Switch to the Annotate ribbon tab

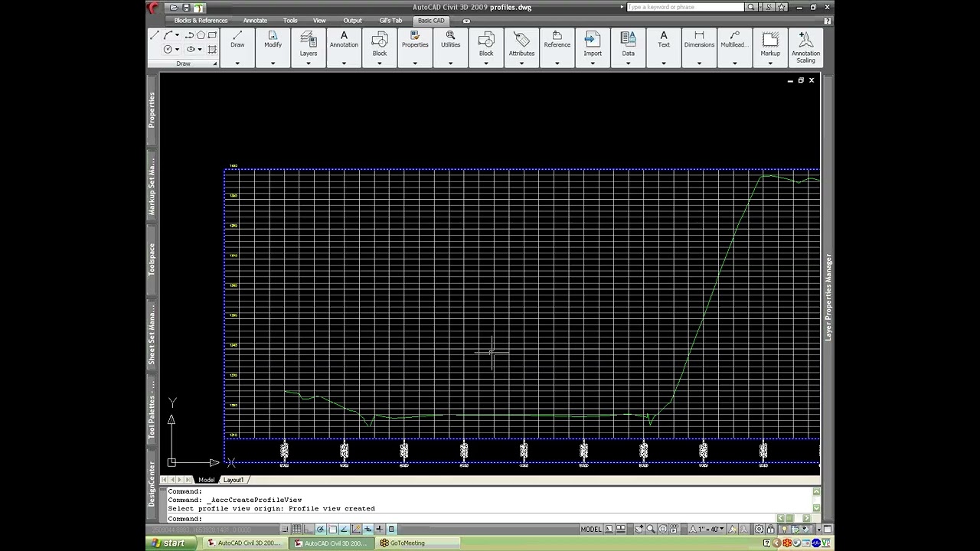(x=255, y=21)
